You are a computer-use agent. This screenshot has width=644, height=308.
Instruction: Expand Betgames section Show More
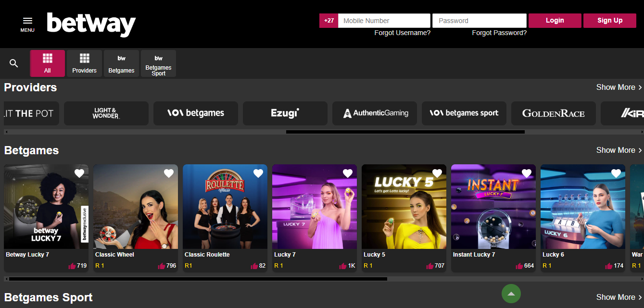(x=619, y=150)
